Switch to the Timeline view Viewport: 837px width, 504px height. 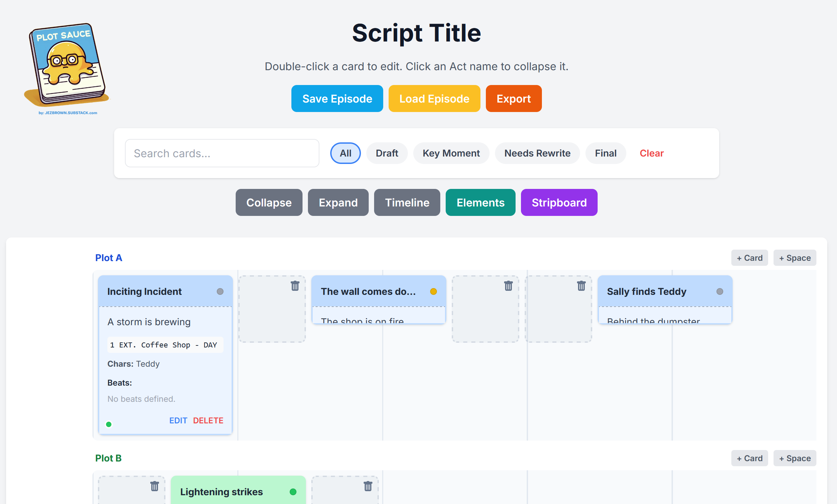pos(407,203)
